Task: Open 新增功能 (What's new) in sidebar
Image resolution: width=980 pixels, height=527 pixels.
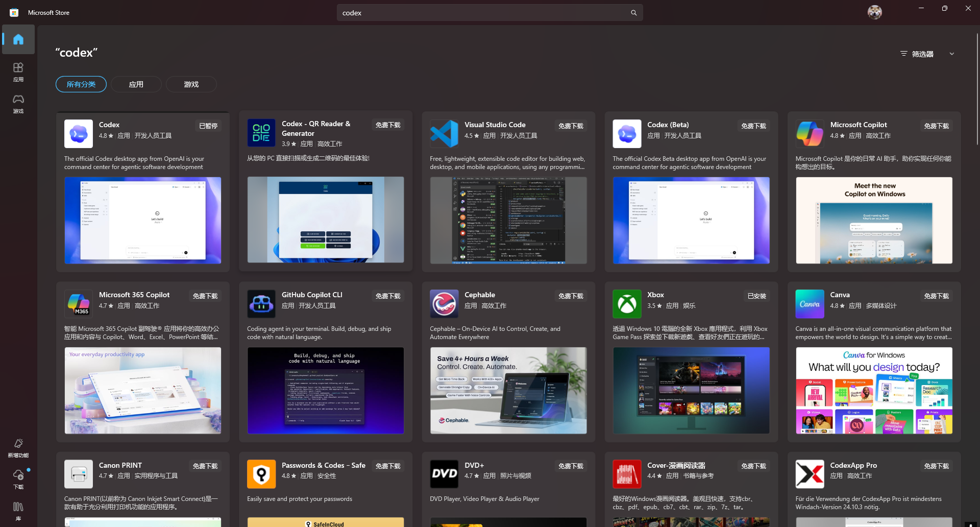Action: pyautogui.click(x=18, y=448)
